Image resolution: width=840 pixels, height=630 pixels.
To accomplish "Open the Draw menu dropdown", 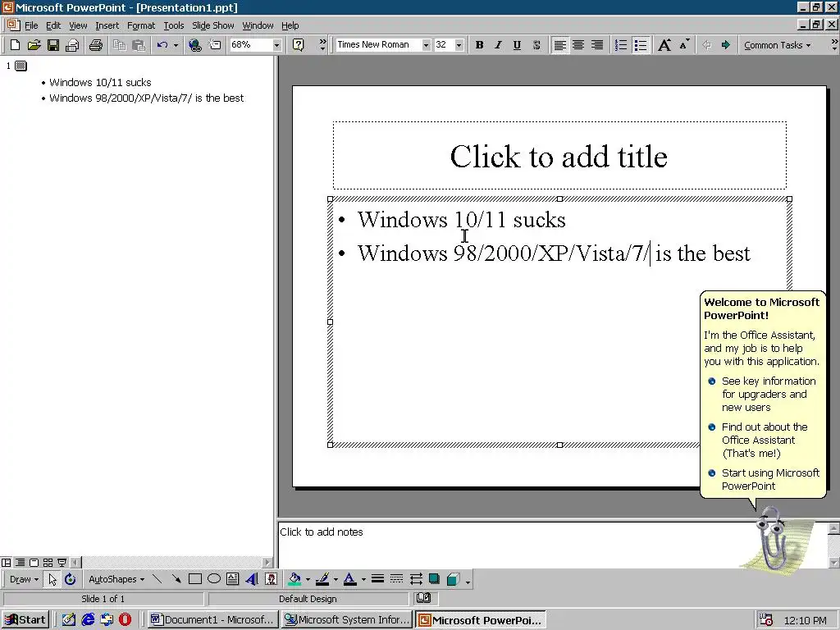I will (24, 579).
